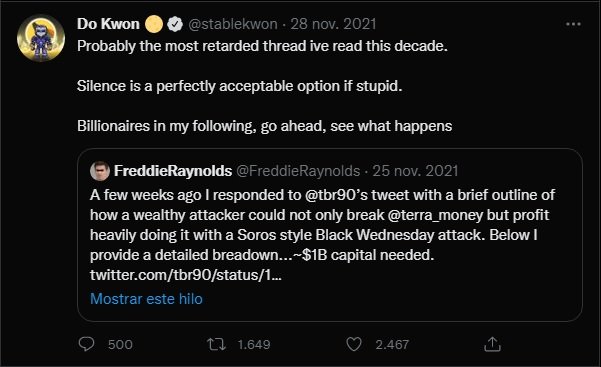Click the yellow moon emoji badge
The image size is (601, 367).
coord(154,24)
